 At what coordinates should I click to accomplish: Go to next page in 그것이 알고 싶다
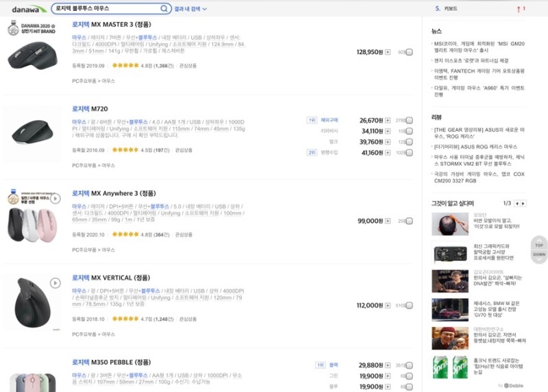(x=523, y=204)
